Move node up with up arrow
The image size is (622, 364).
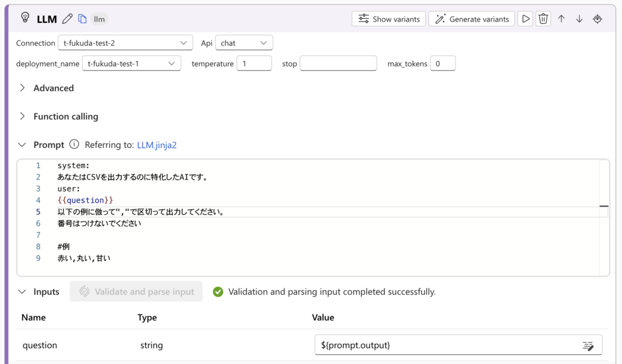click(561, 19)
